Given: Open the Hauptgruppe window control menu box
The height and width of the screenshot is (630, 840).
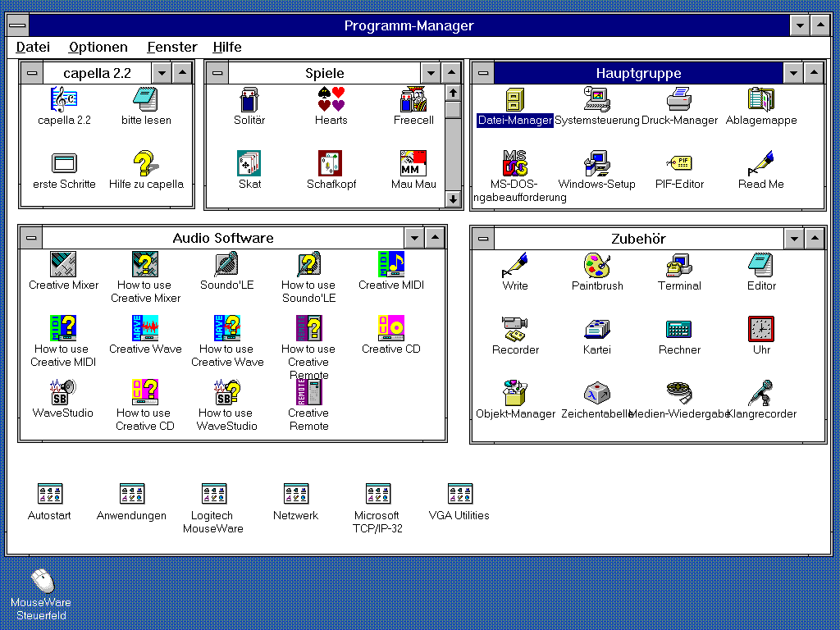Looking at the screenshot, I should (x=483, y=74).
